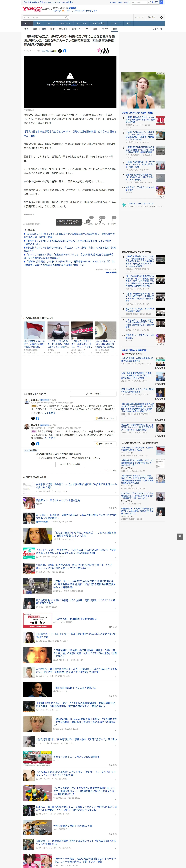This screenshot has height=868, width=186.
Task: Click the ヘルプ link at top
Action: [x=127, y=2]
